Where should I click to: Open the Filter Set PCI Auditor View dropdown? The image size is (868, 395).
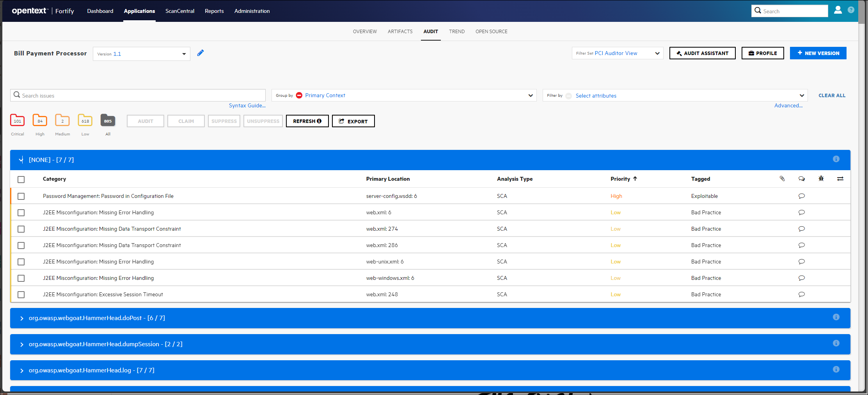coord(617,53)
